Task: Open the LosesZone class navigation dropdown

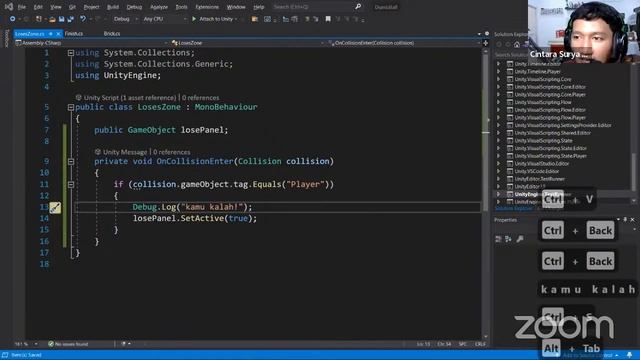Action: 247,43
